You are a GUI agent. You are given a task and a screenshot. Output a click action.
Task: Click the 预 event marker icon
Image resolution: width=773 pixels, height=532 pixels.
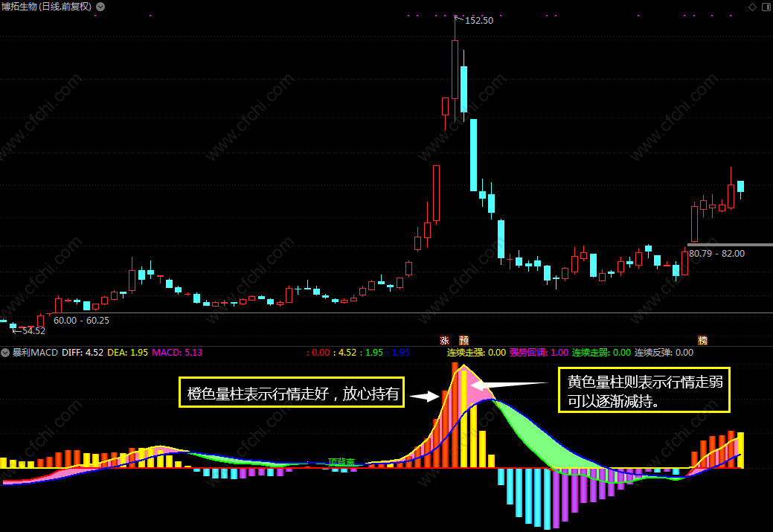(464, 340)
